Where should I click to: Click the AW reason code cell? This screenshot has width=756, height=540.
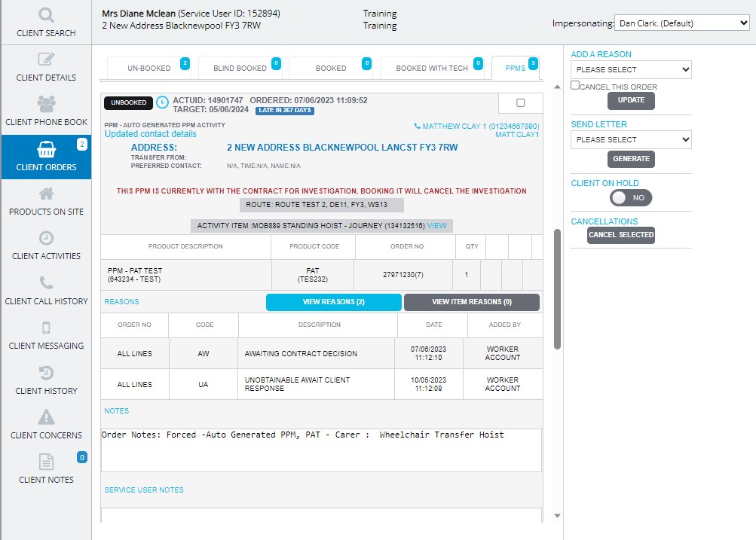pyautogui.click(x=204, y=353)
